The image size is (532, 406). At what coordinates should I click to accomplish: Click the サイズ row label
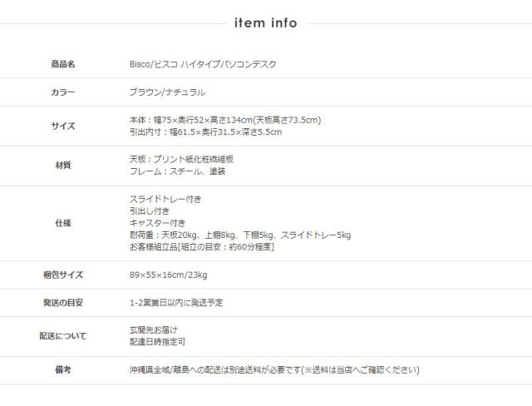[62, 126]
